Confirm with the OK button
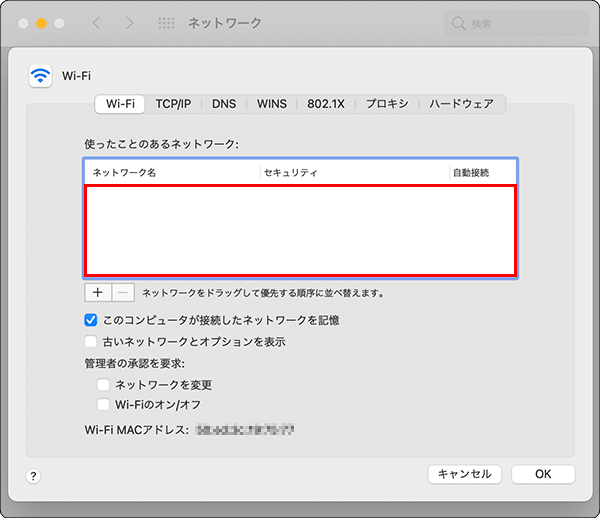This screenshot has height=518, width=600. [x=543, y=475]
